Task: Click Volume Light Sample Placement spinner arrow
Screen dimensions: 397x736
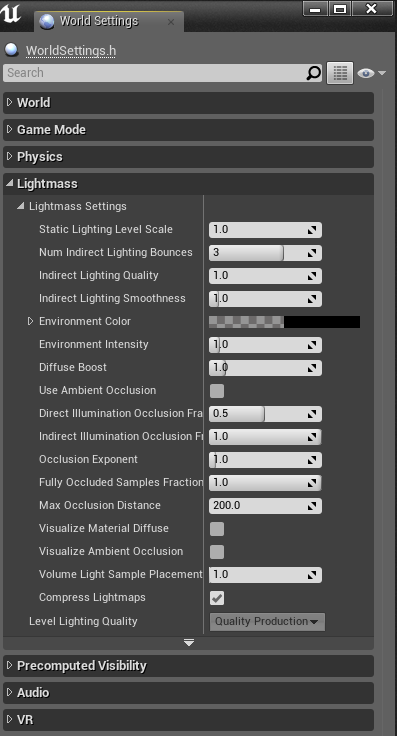Action: [x=312, y=575]
